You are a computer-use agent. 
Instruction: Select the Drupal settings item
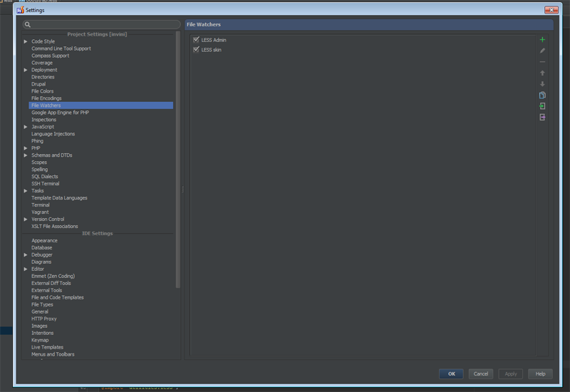coord(38,84)
